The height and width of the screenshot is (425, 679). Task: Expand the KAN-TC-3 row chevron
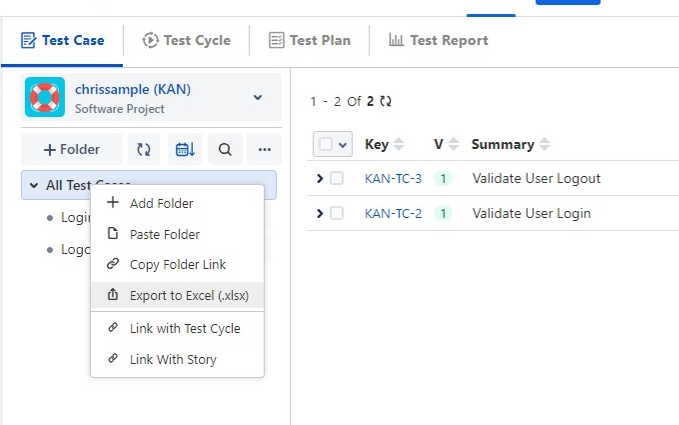[x=320, y=179]
